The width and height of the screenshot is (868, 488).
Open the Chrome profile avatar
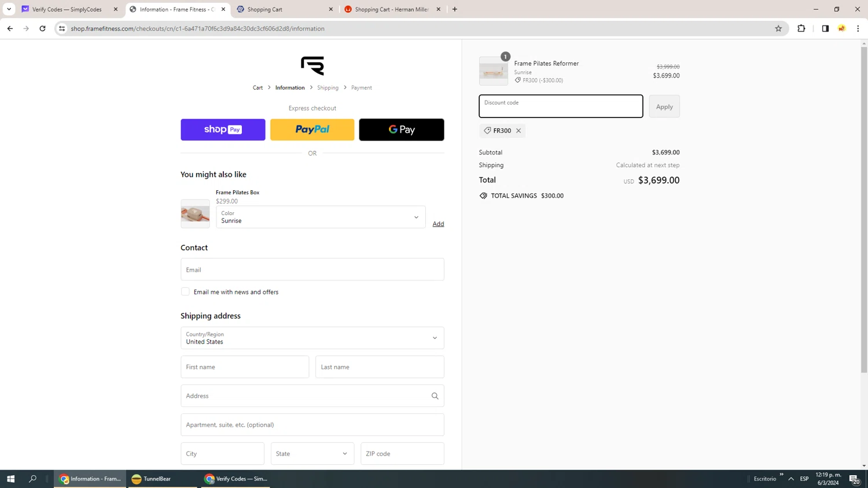(x=841, y=28)
